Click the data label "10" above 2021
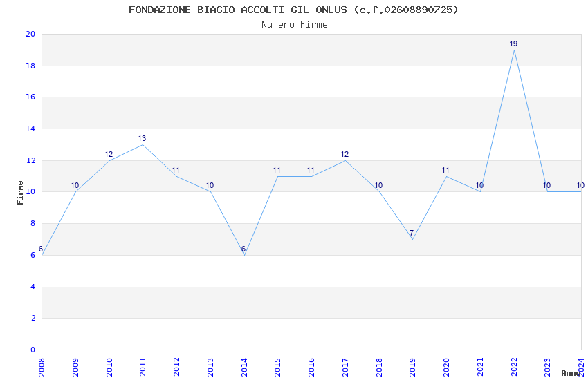588x380 pixels. [x=479, y=185]
